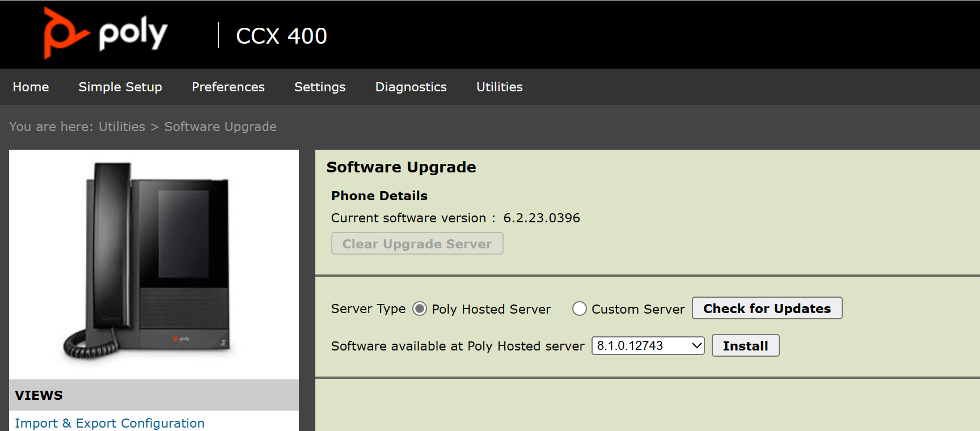Click the Check for Updates button
The image size is (980, 431).
767,308
